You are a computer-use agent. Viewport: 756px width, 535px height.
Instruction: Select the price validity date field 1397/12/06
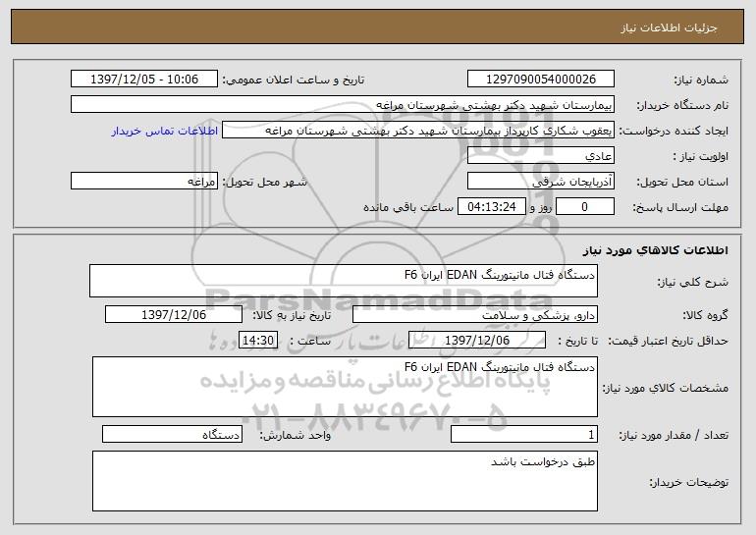pyautogui.click(x=477, y=341)
